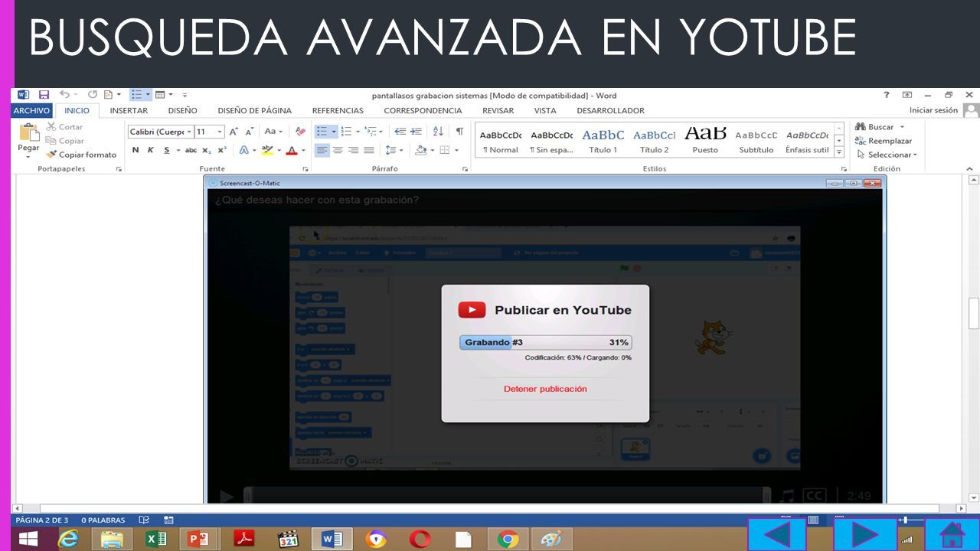Toggle italic K formatting
The width and height of the screenshot is (980, 551).
pos(150,150)
